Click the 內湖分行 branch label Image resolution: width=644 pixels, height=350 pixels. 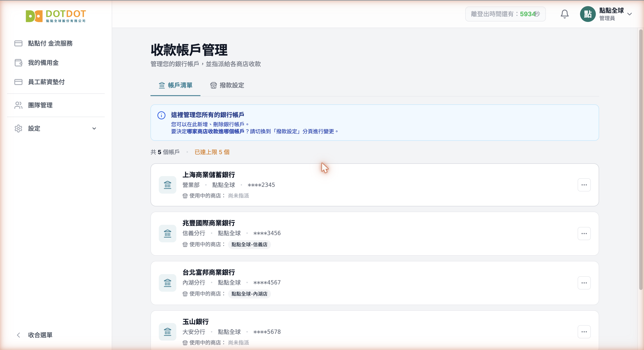tap(194, 282)
